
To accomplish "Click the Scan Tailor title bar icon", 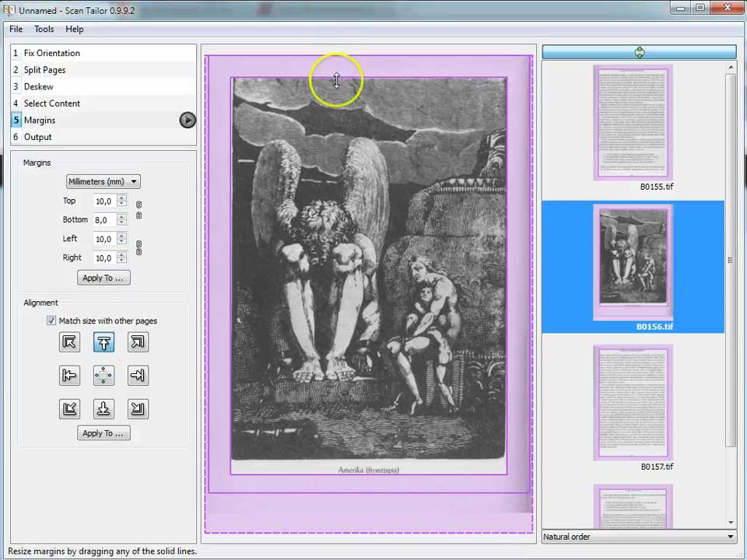I will [x=9, y=9].
